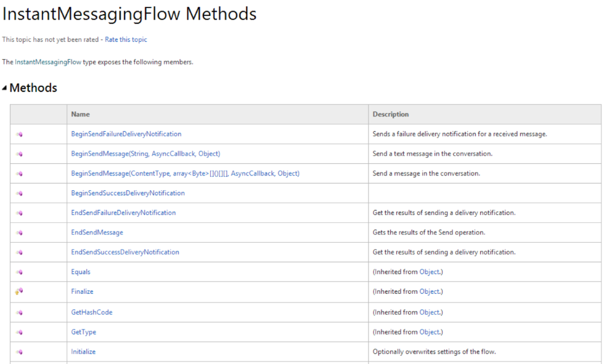Open the EndSendFailureDeliveryNotification method link
This screenshot has height=364, width=604.
click(123, 212)
